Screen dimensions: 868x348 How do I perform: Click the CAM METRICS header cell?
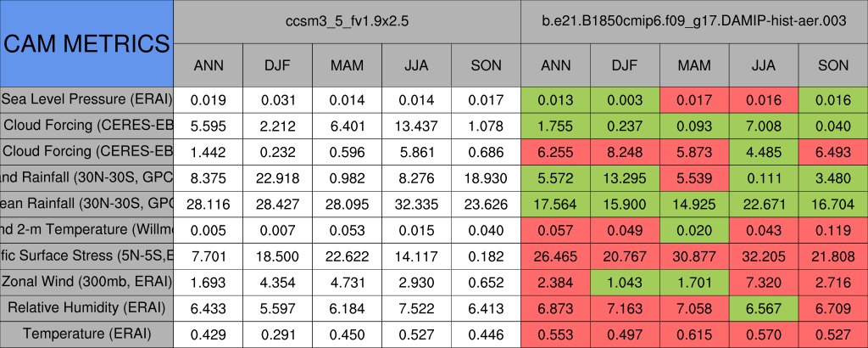(86, 43)
